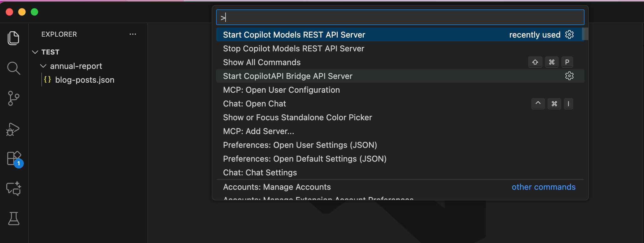This screenshot has width=644, height=243.
Task: Open the Extensions view with badge
Action: (14, 158)
